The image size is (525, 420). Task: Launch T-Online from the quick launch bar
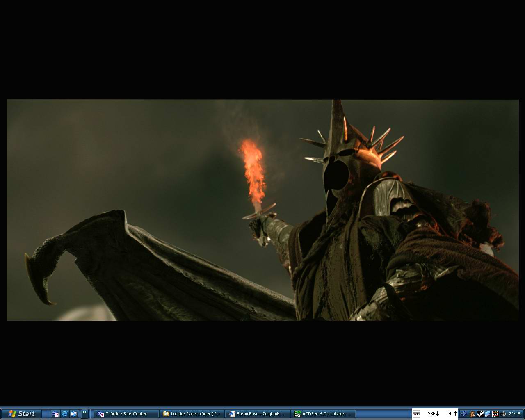pyautogui.click(x=55, y=414)
